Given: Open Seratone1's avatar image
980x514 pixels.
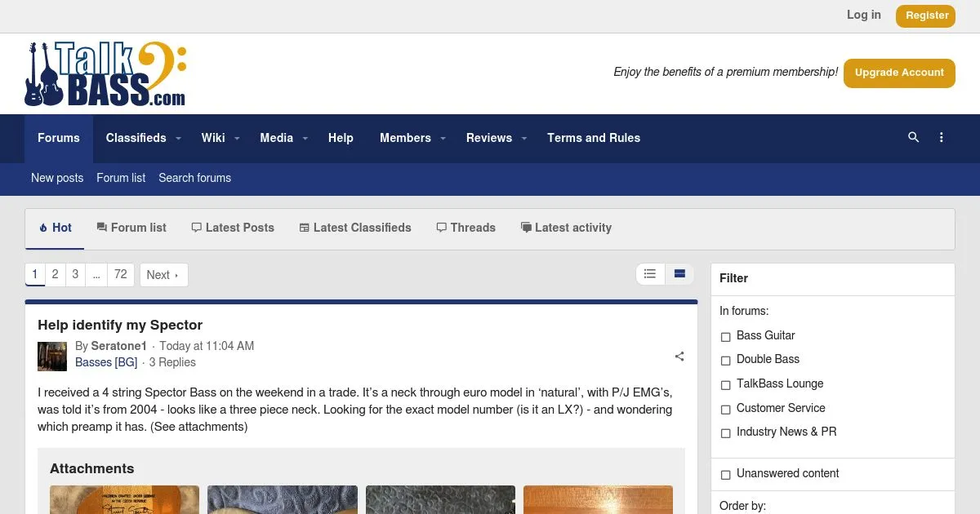Looking at the screenshot, I should click(x=52, y=357).
